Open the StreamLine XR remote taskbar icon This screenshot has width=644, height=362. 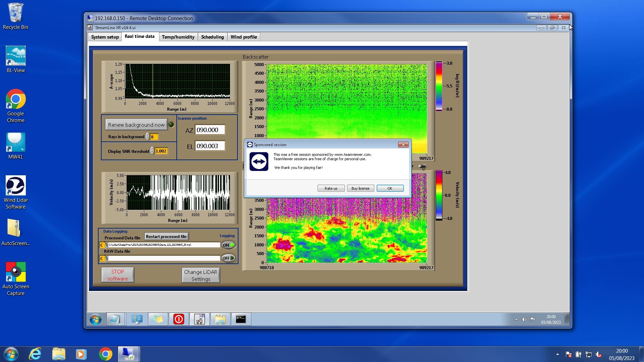tap(200, 319)
